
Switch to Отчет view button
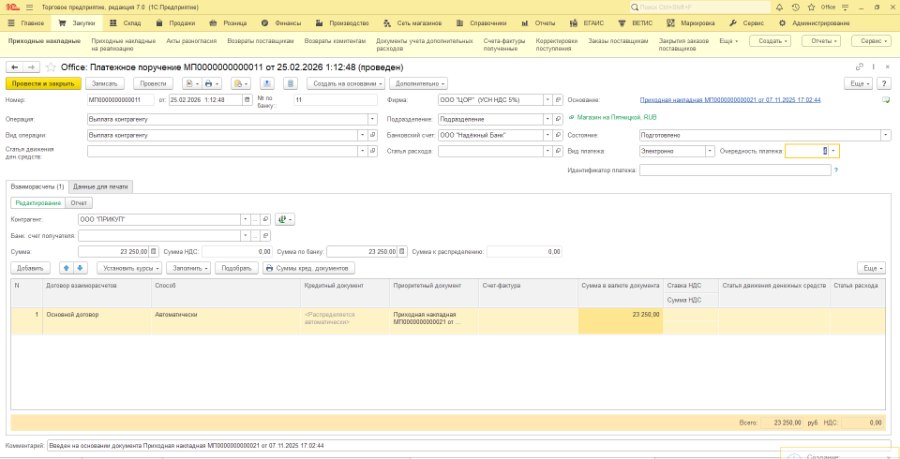(x=79, y=203)
